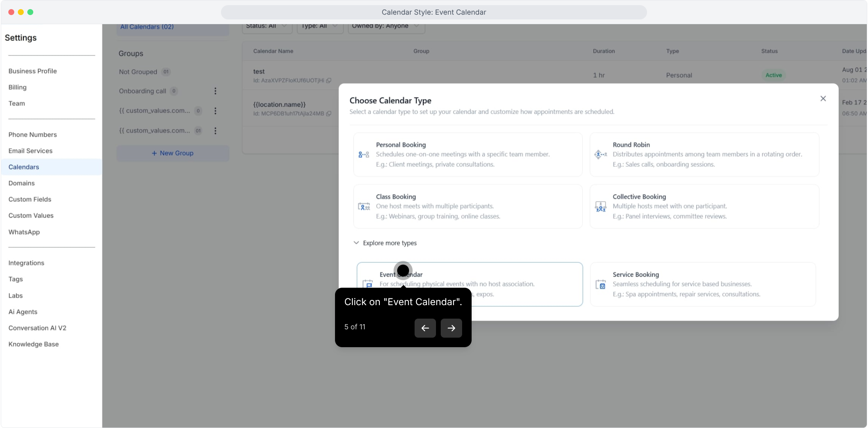Copy the test calendar Id icon

click(329, 80)
